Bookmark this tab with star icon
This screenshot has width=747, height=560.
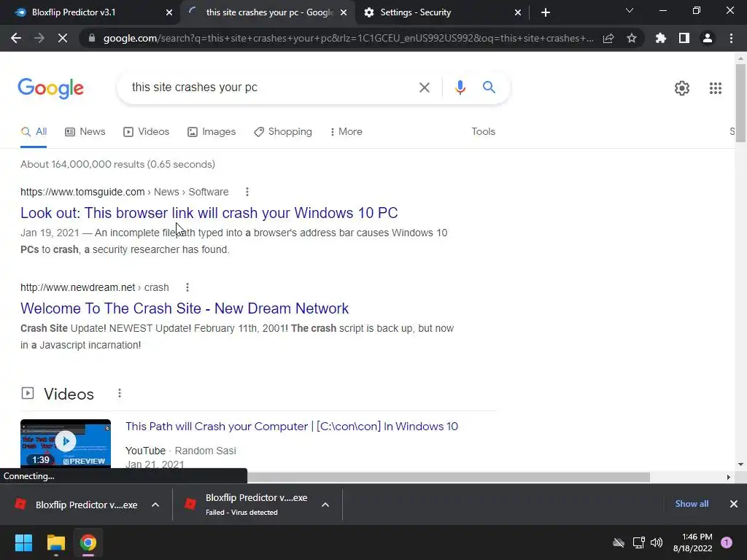click(632, 38)
